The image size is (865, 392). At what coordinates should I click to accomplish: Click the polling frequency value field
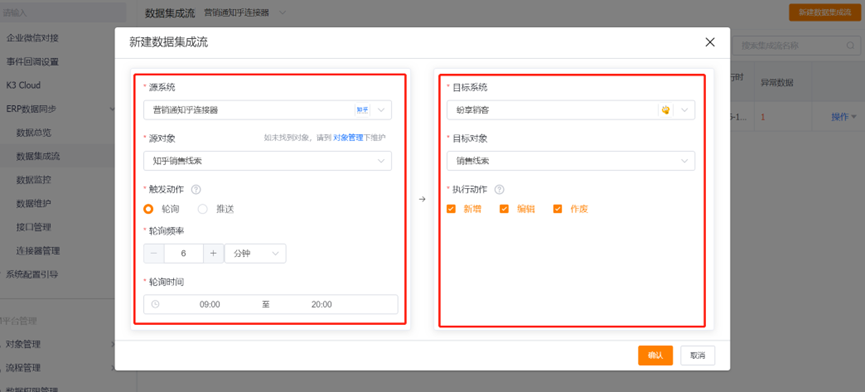pos(184,254)
